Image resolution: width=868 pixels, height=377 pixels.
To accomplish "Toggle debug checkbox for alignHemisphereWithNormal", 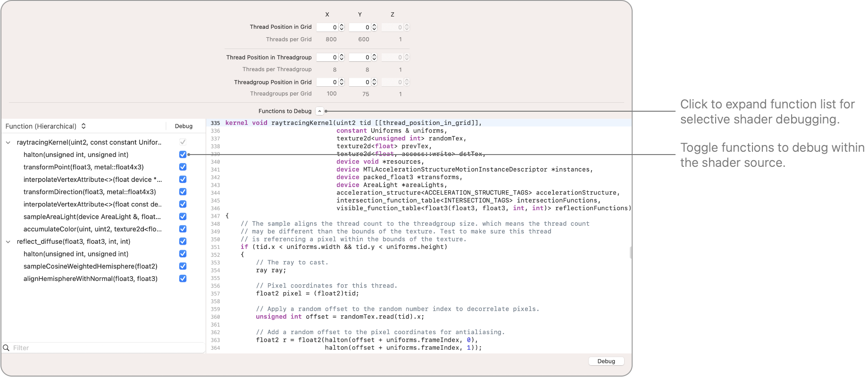I will click(183, 279).
